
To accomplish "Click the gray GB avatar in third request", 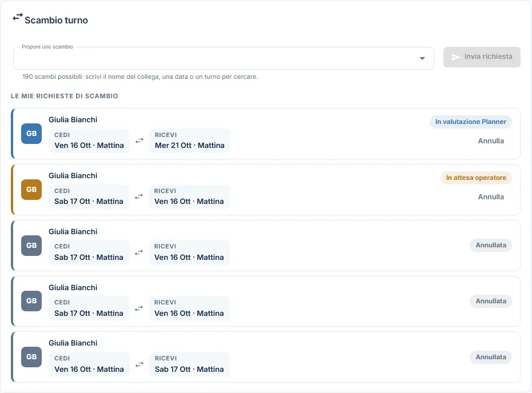I will (x=31, y=246).
